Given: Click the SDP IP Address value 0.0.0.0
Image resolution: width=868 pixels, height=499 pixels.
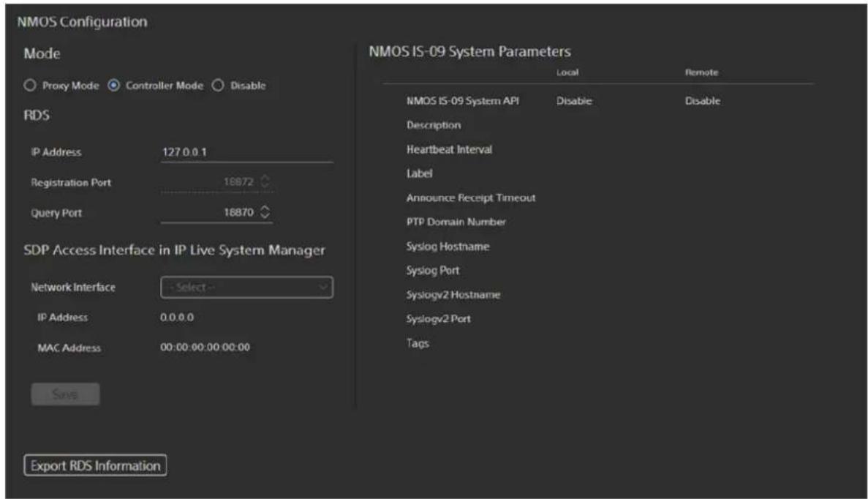Looking at the screenshot, I should click(x=177, y=318).
